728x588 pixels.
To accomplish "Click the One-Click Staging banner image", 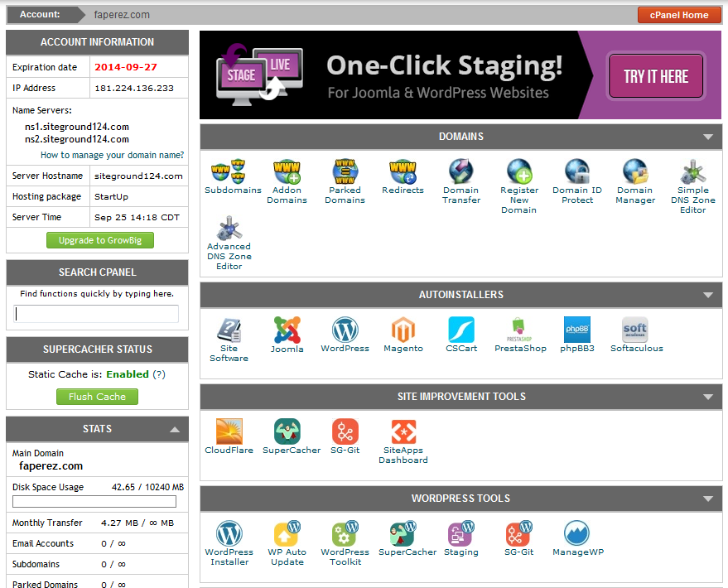I will [x=460, y=75].
